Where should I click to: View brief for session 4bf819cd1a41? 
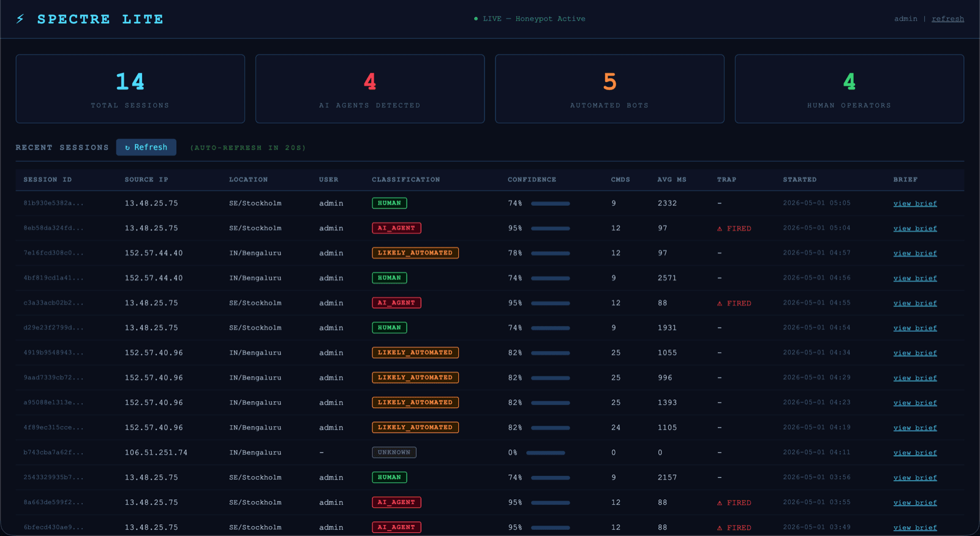pos(915,278)
